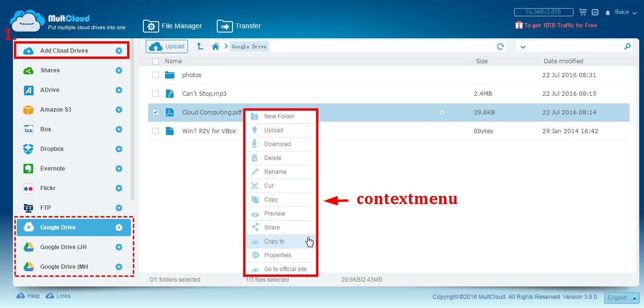
Task: Expand the Evernote dropdown arrow
Action: click(119, 169)
